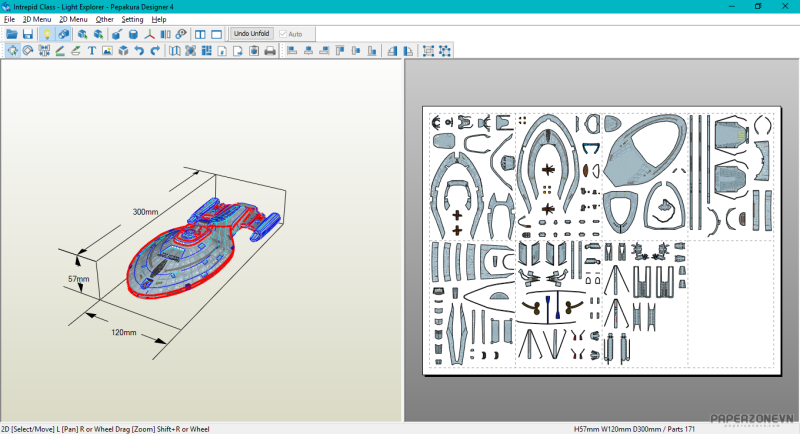Expand the Other menu

(104, 19)
